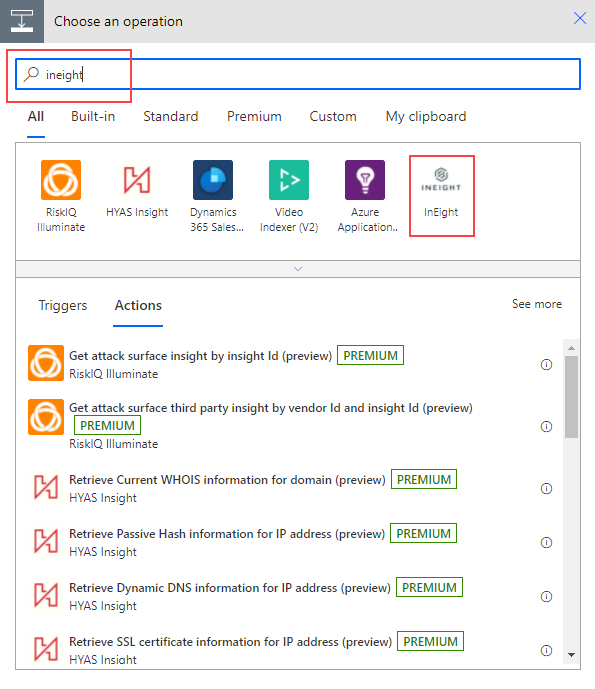Click the scrollbar down arrow
Image resolution: width=595 pixels, height=689 pixels.
pos(571,655)
